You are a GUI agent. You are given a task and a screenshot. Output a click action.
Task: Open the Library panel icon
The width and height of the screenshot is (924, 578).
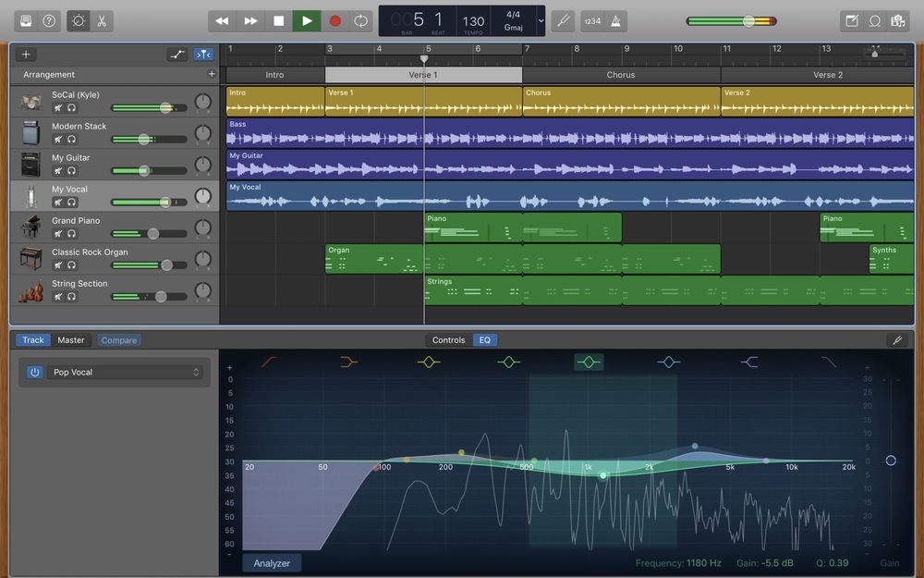tap(26, 20)
